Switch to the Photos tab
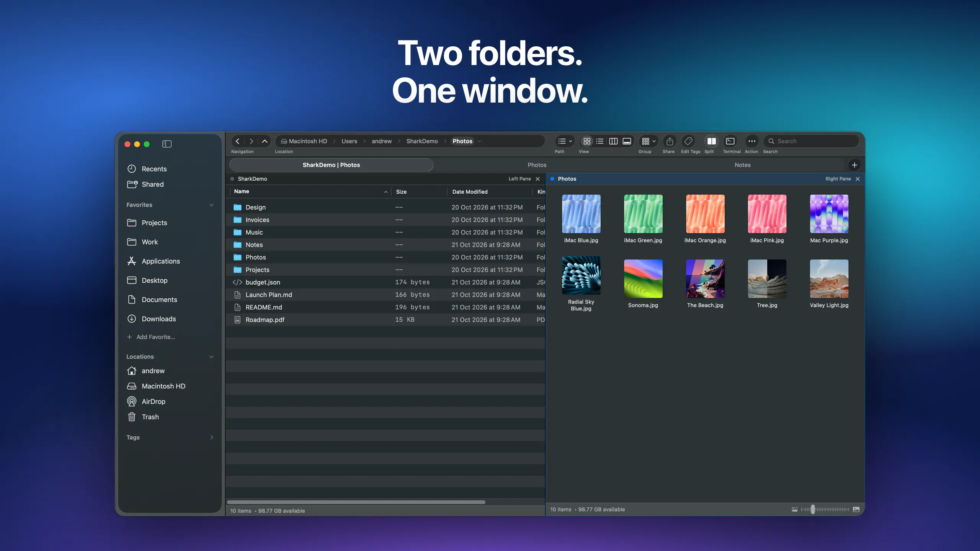The image size is (980, 551). point(537,165)
